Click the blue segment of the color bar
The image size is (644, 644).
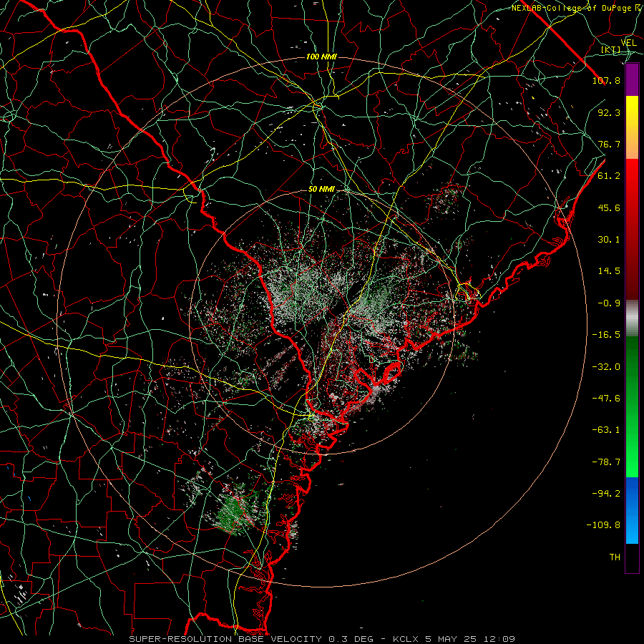pos(632,510)
